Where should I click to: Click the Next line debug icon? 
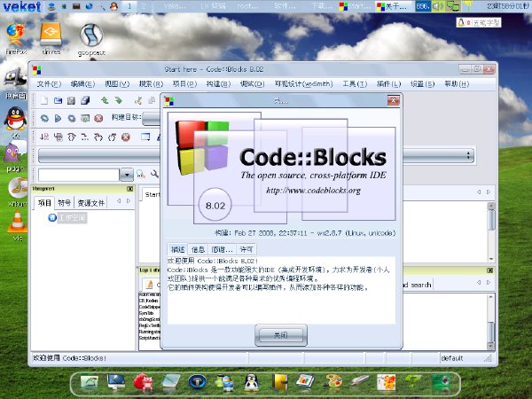click(x=71, y=137)
